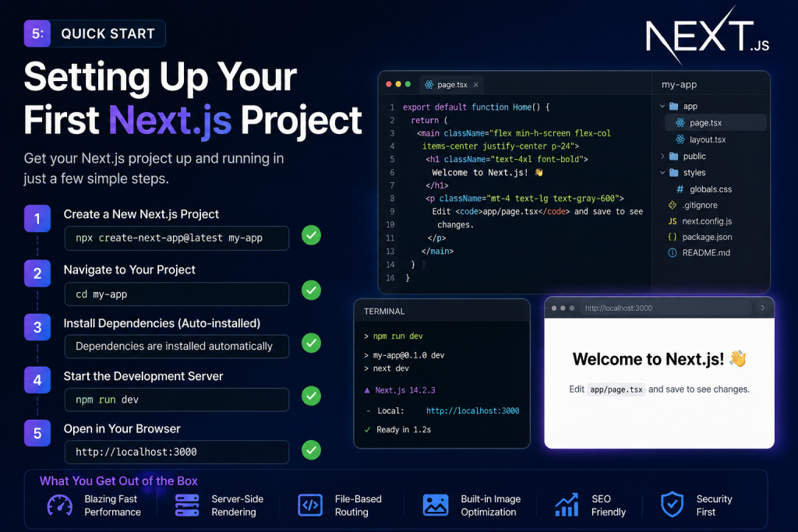Click the QUICK START badge
This screenshot has height=532, width=798.
pyautogui.click(x=94, y=33)
